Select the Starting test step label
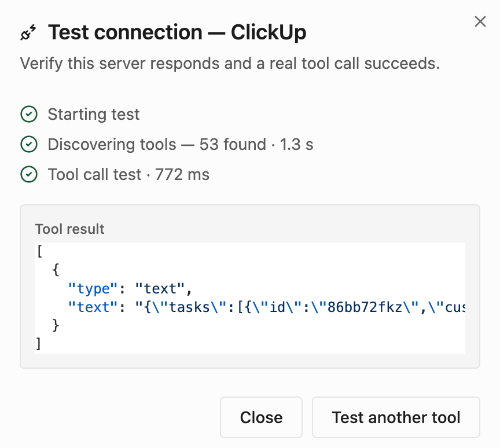 [94, 114]
